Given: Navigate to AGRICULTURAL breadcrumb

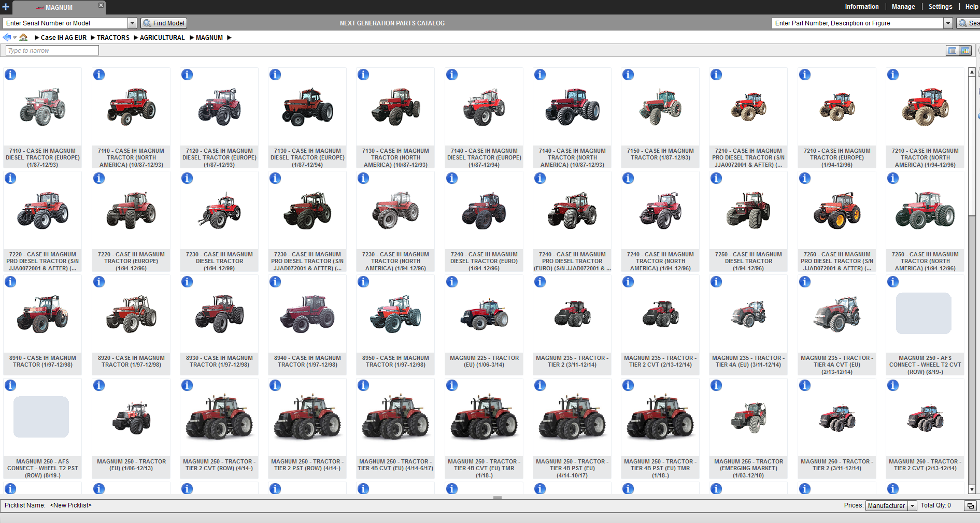Looking at the screenshot, I should click(162, 38).
